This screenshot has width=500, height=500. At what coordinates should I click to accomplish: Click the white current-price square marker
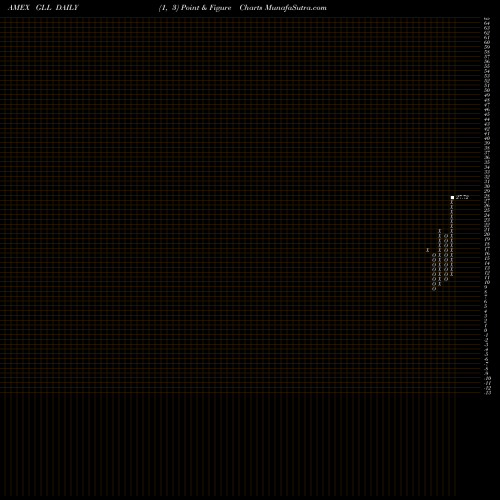click(452, 197)
